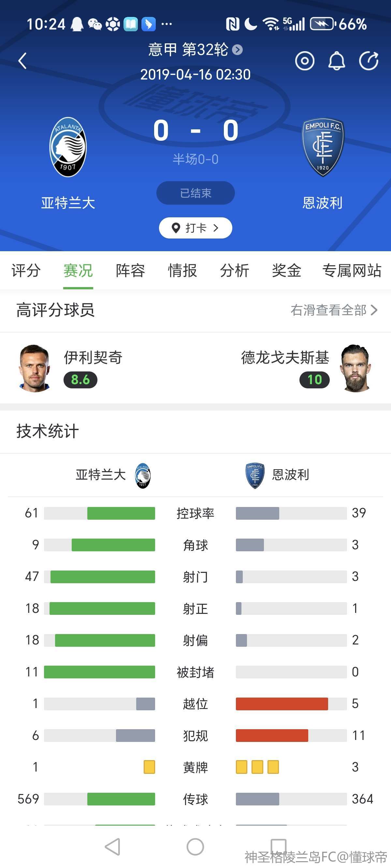Open 右滑查看全部 to see all players
Image resolution: width=391 pixels, height=868 pixels.
[333, 310]
